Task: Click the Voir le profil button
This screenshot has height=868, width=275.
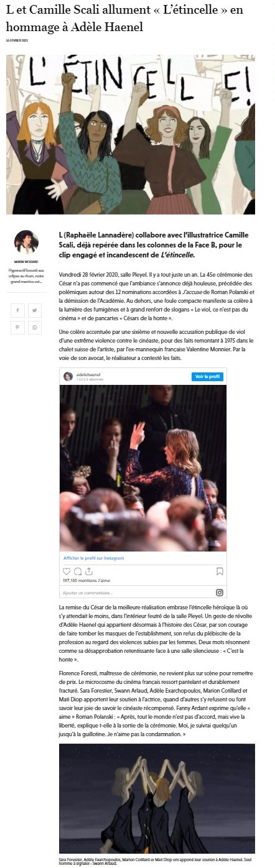Action: pos(207,377)
